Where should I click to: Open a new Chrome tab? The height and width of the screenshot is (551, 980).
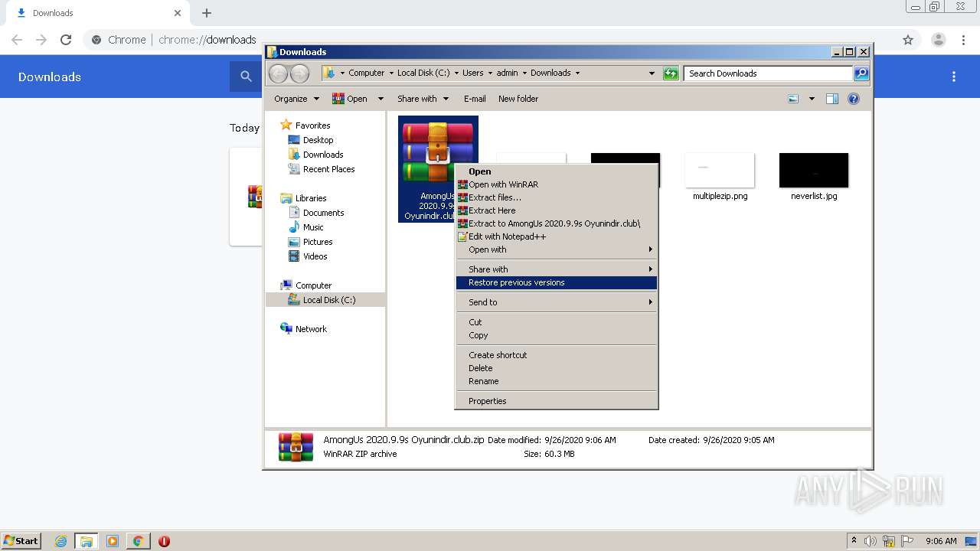click(207, 13)
